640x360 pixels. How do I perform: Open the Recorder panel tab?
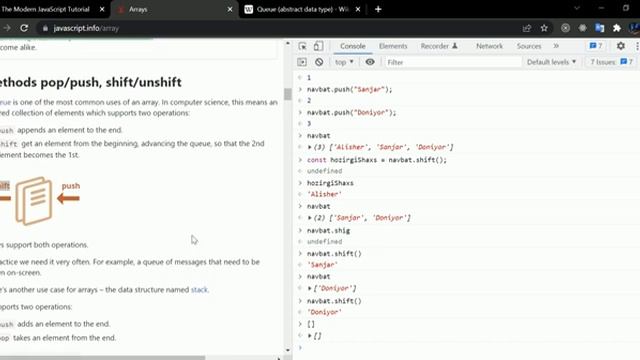click(439, 46)
